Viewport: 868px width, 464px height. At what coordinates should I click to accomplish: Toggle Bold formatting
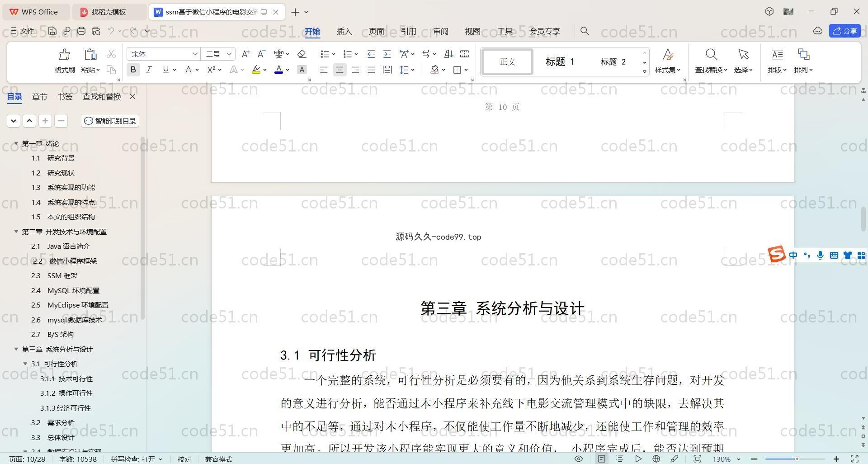133,70
